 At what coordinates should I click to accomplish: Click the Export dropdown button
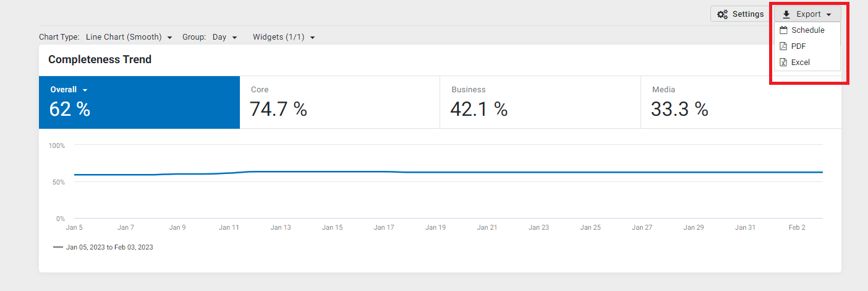click(807, 14)
